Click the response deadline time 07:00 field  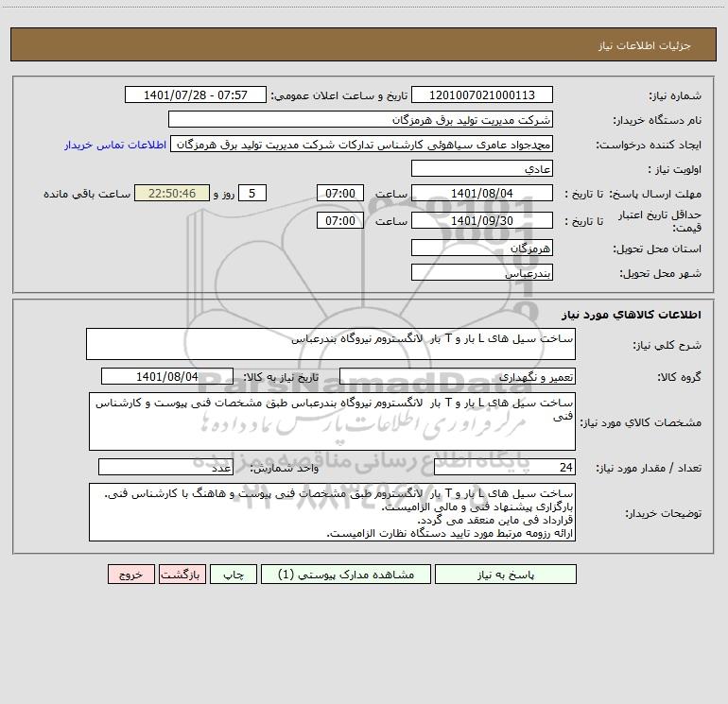coord(339,193)
